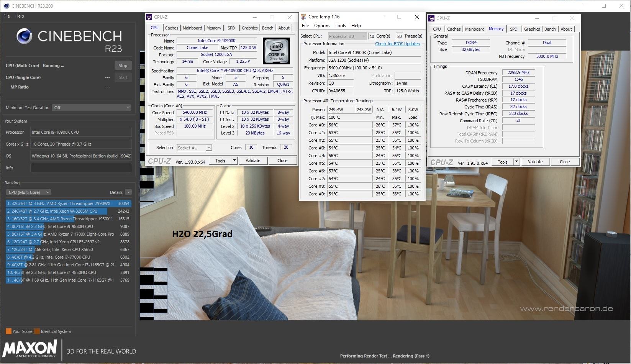Open Bench tab in CPU-Z processor window
Image resolution: width=631 pixels, height=364 pixels.
pos(267,28)
